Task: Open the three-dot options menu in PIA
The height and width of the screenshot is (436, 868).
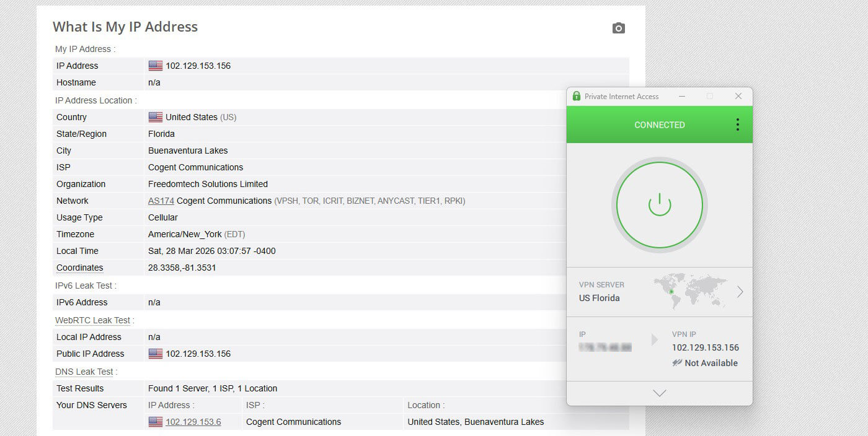Action: tap(737, 124)
